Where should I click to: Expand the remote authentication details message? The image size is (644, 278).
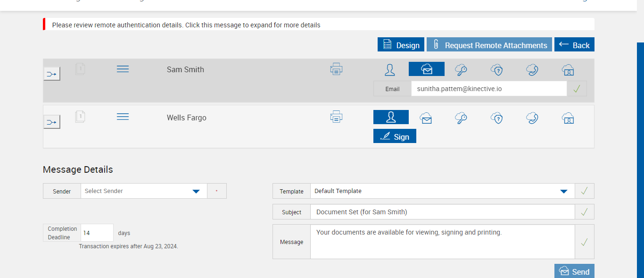pos(186,25)
